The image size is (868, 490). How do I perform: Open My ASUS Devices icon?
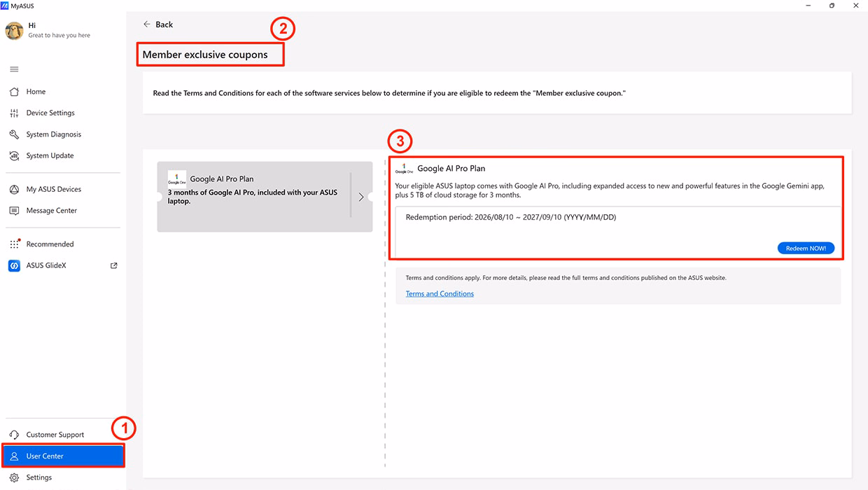coord(14,189)
